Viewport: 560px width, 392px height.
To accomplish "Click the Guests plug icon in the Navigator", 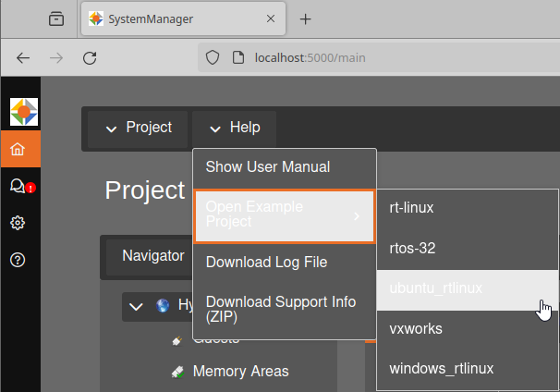I will (x=177, y=341).
